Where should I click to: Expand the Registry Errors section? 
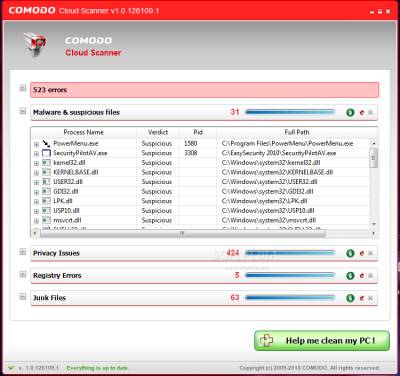click(x=22, y=274)
